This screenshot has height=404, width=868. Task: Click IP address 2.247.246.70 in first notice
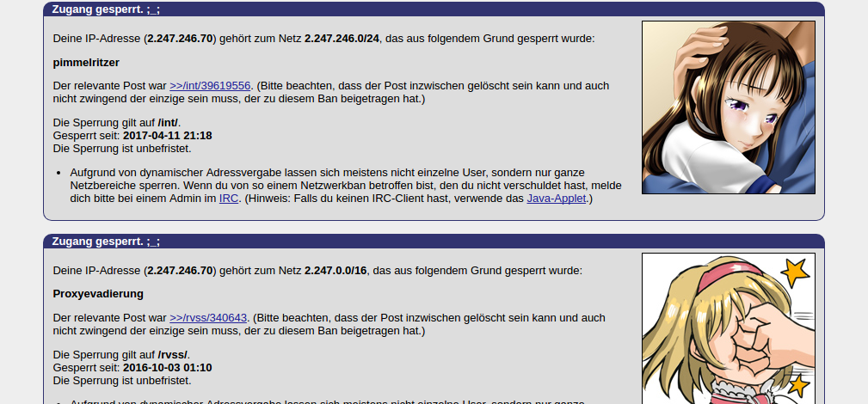click(180, 39)
